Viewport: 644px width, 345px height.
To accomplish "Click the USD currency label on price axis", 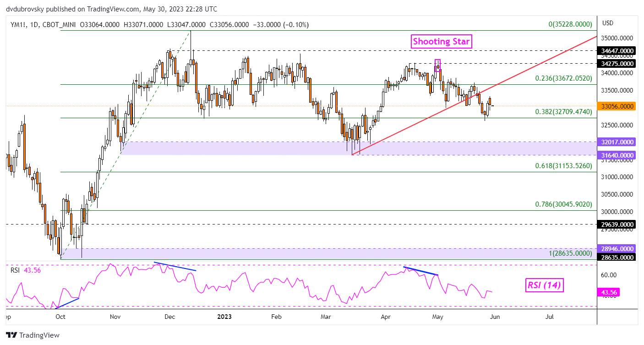I will (608, 23).
